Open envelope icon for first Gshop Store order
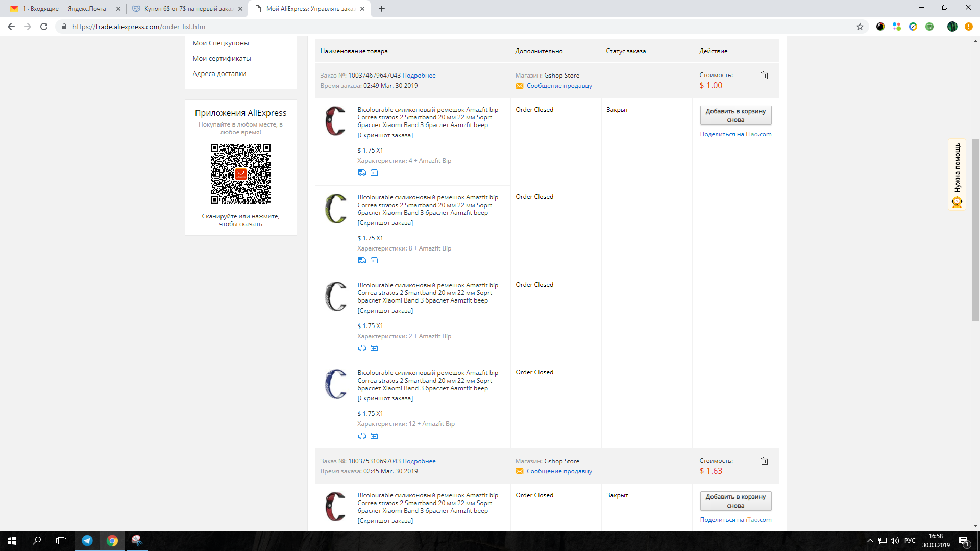980x551 pixels. pos(519,86)
